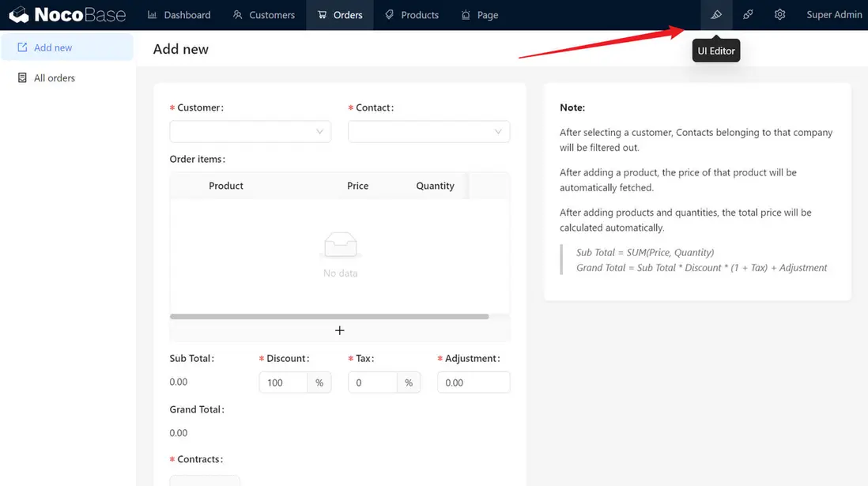Switch to the Products tab

coord(412,14)
